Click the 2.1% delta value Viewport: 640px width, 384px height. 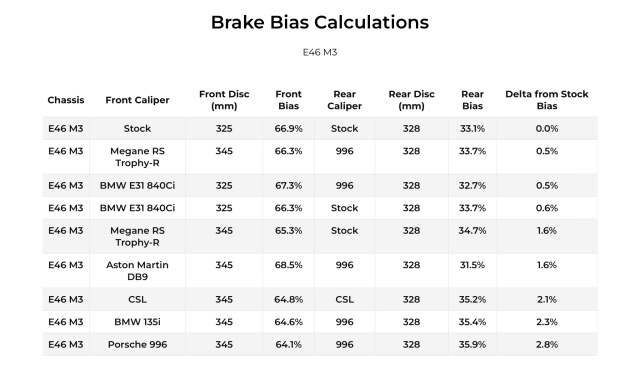pos(547,300)
